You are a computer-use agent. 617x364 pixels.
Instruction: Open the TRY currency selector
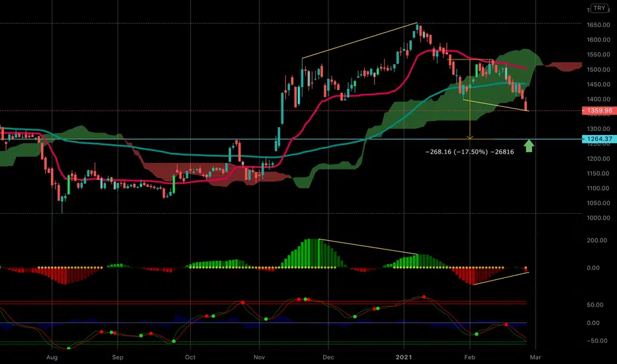click(599, 8)
